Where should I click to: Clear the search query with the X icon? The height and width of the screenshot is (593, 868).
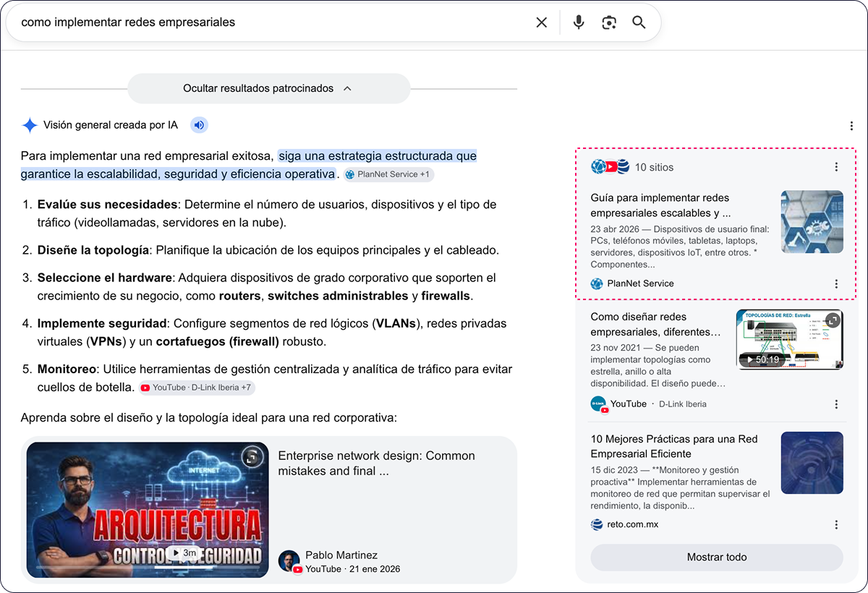point(541,22)
